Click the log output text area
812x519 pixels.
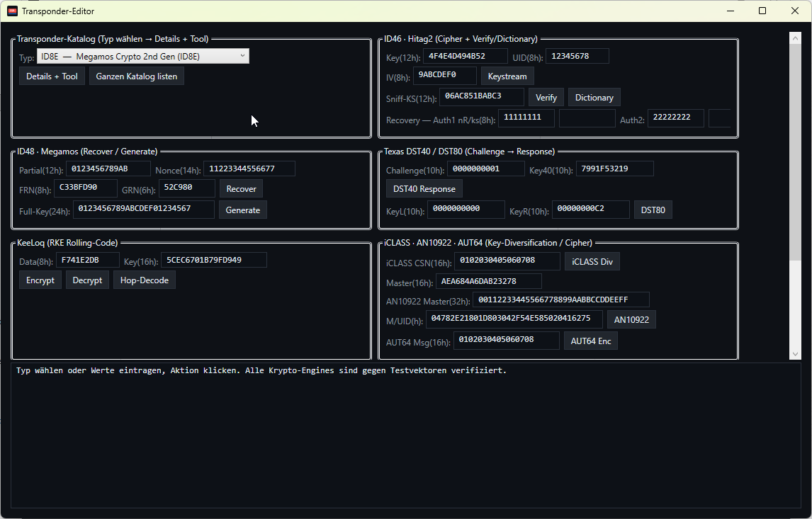point(406,435)
